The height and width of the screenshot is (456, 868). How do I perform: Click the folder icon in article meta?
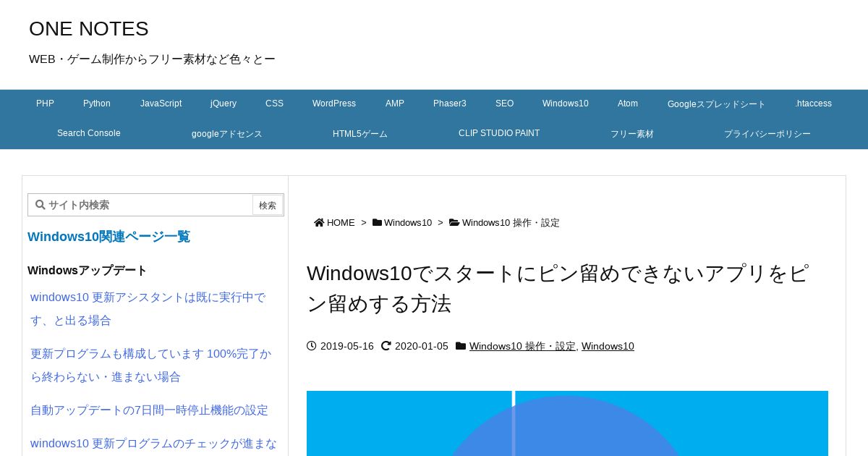pyautogui.click(x=461, y=346)
